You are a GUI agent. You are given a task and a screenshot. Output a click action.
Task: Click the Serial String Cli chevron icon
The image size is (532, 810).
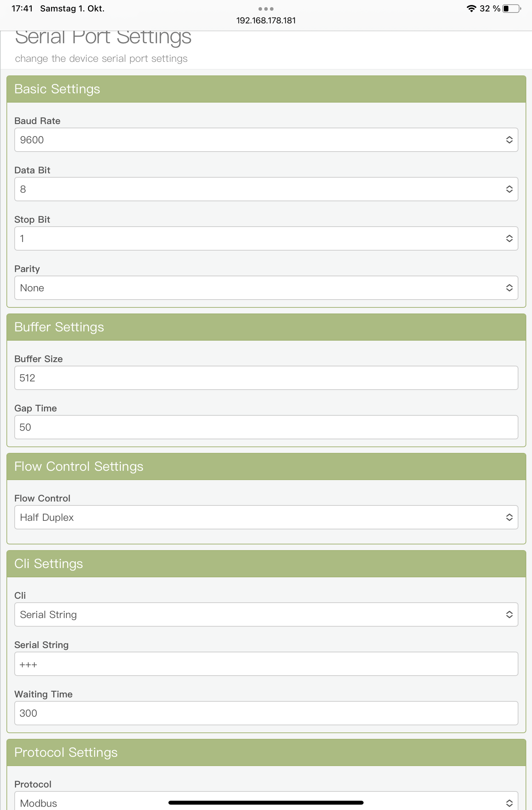(509, 614)
